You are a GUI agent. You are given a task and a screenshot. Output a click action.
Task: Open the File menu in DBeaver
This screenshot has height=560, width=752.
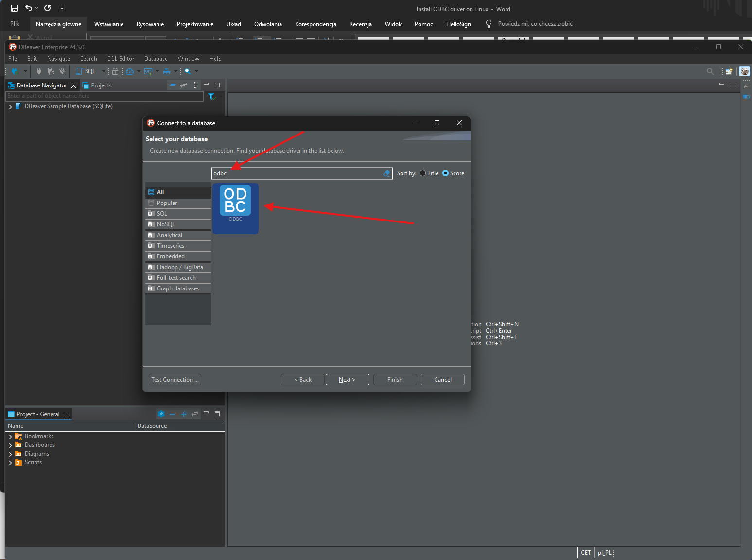click(x=13, y=59)
